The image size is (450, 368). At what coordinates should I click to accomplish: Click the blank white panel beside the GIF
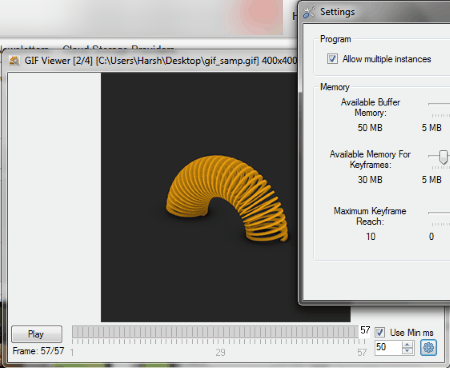(54, 197)
